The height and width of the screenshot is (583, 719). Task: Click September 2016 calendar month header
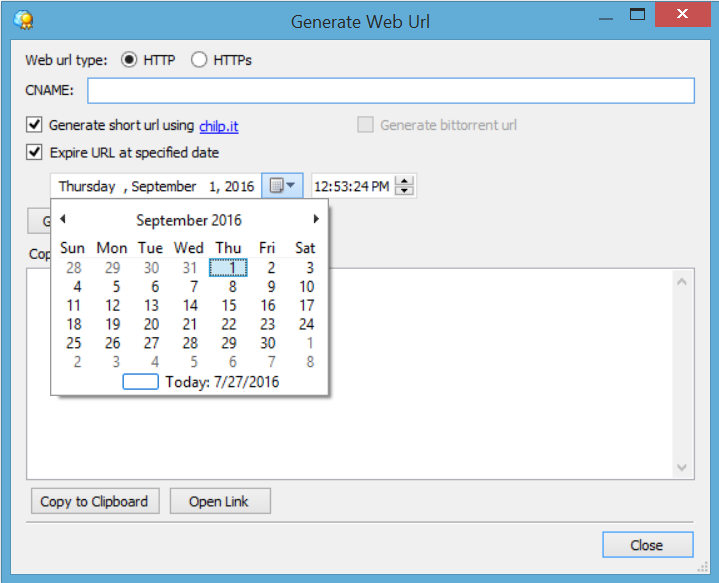coord(189,220)
